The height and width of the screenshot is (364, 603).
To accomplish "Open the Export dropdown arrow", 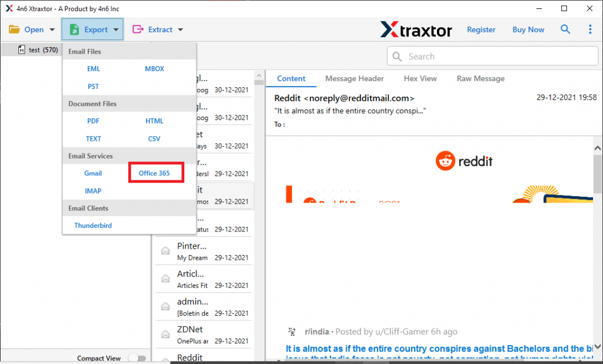I will (116, 29).
